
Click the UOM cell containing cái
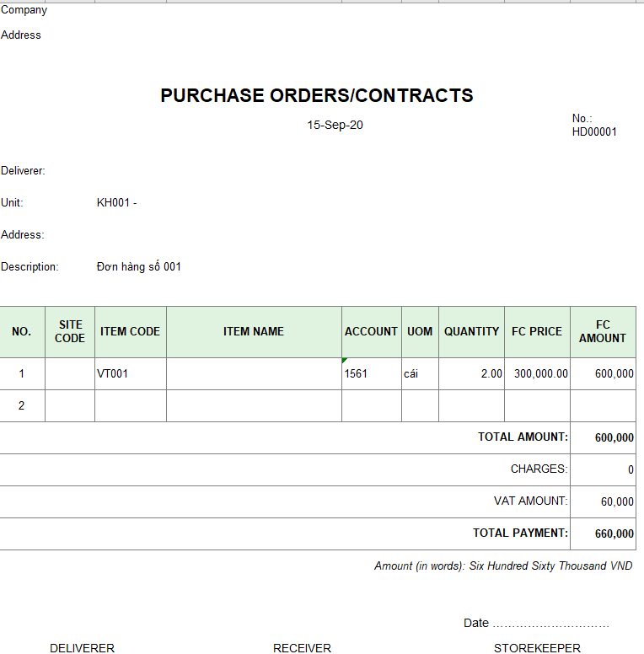(x=420, y=373)
